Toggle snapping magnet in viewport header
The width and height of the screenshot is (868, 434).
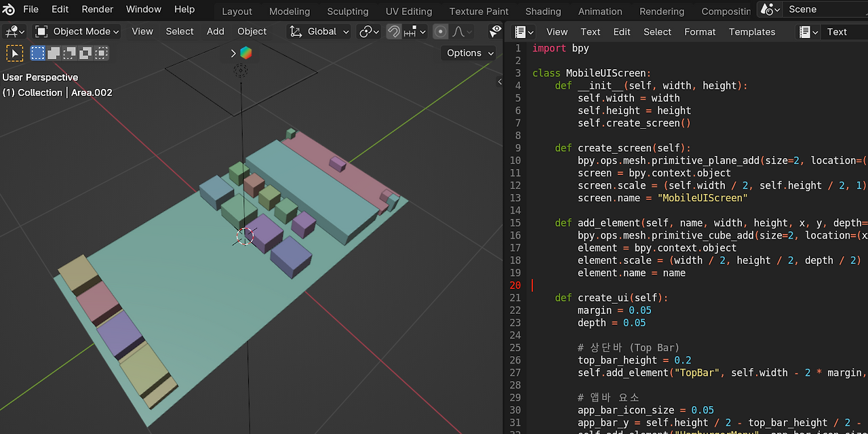coord(393,32)
